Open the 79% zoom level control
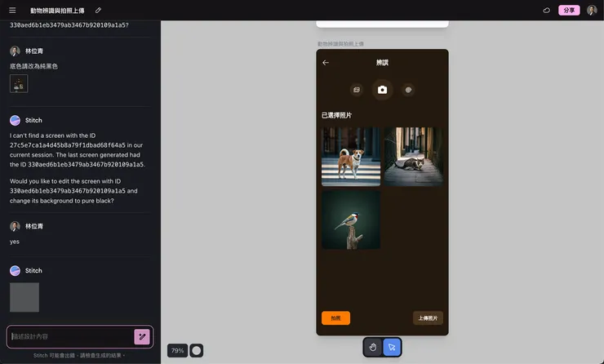604x364 pixels. tap(178, 350)
